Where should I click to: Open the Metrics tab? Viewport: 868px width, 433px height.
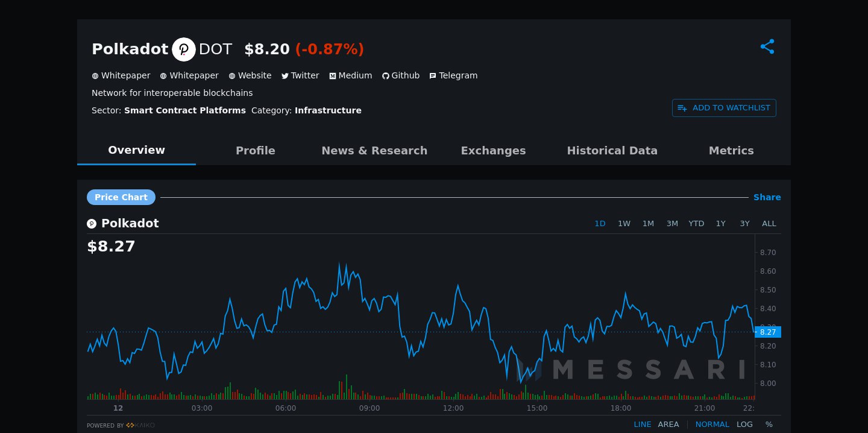pyautogui.click(x=731, y=151)
